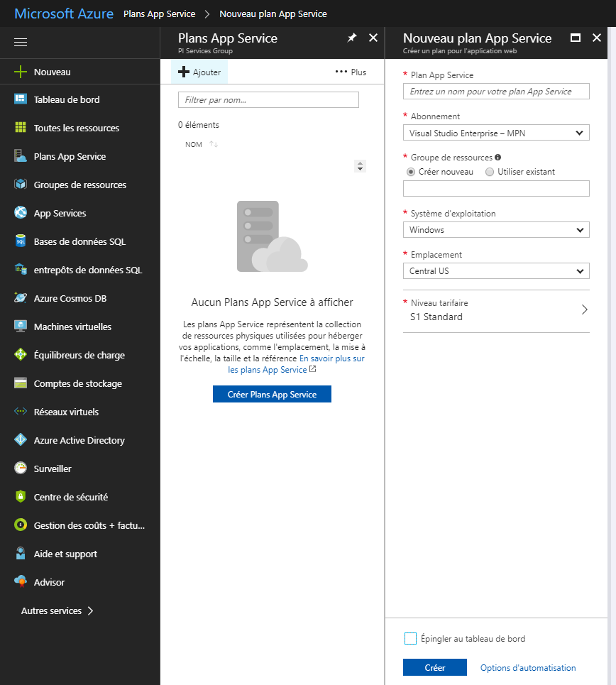Select the App Services menu label
This screenshot has height=685, width=616.
(60, 213)
